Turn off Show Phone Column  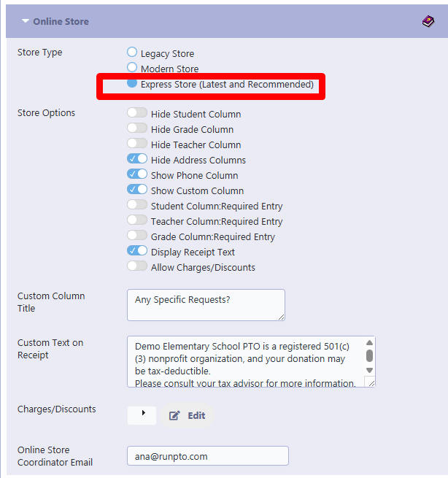137,174
